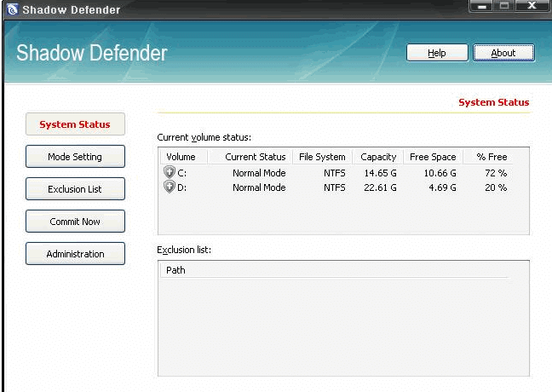Screen dimensions: 552x392
Task: Maximize the Shadow Defender window
Action: (504, 6)
